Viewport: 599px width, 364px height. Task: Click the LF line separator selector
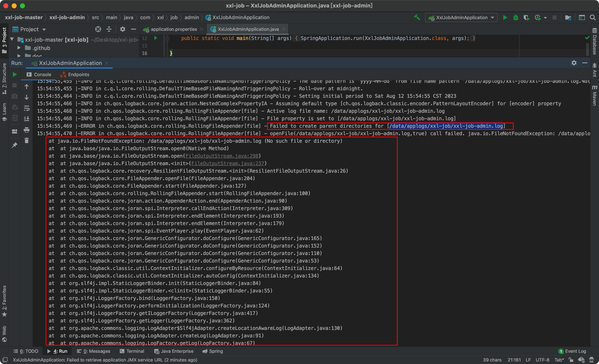pyautogui.click(x=528, y=360)
